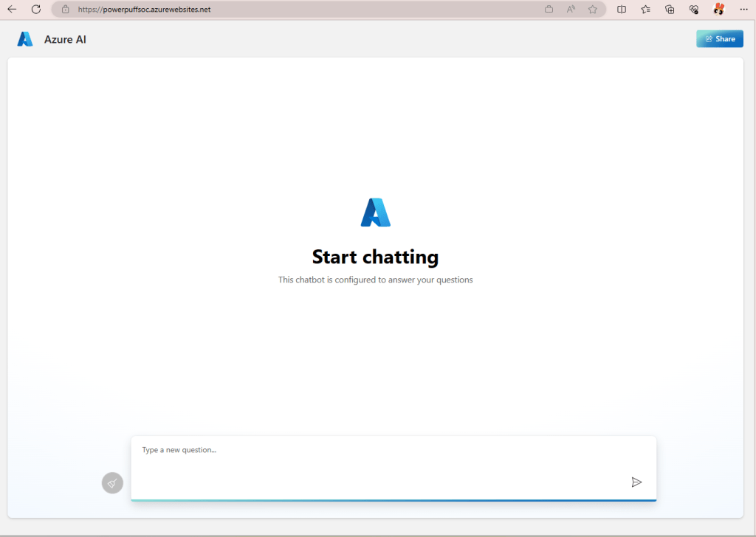The height and width of the screenshot is (537, 756).
Task: Refresh the current page
Action: click(35, 10)
